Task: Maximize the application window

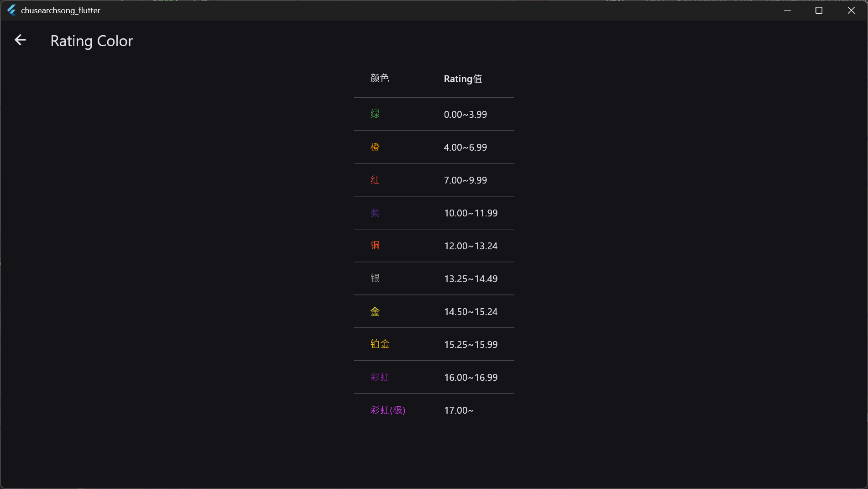Action: click(x=819, y=10)
